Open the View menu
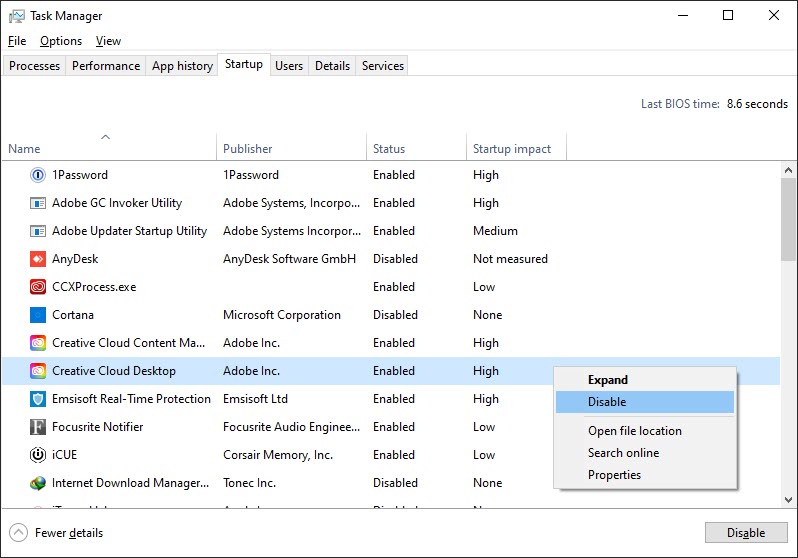Viewport: 798px width, 558px height. click(x=108, y=41)
